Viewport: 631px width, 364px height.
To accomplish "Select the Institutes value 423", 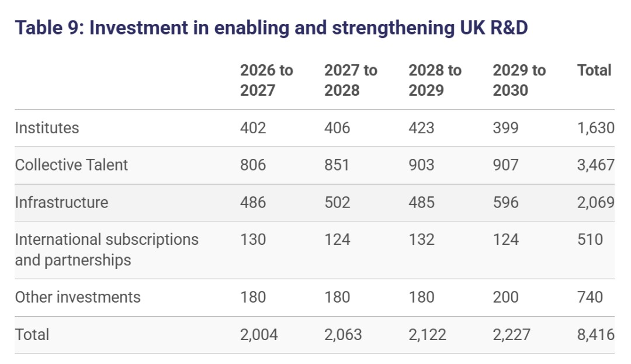I will click(421, 127).
